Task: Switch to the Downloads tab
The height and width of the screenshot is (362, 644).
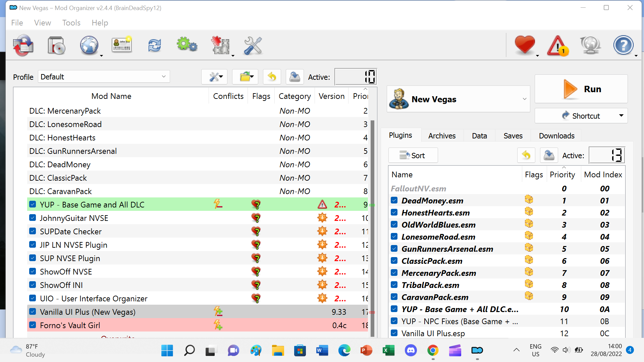Action: (557, 136)
